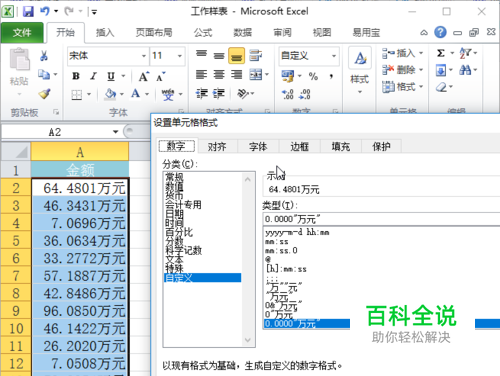
Task: Click cell with 96.0850万元
Action: tap(80, 311)
